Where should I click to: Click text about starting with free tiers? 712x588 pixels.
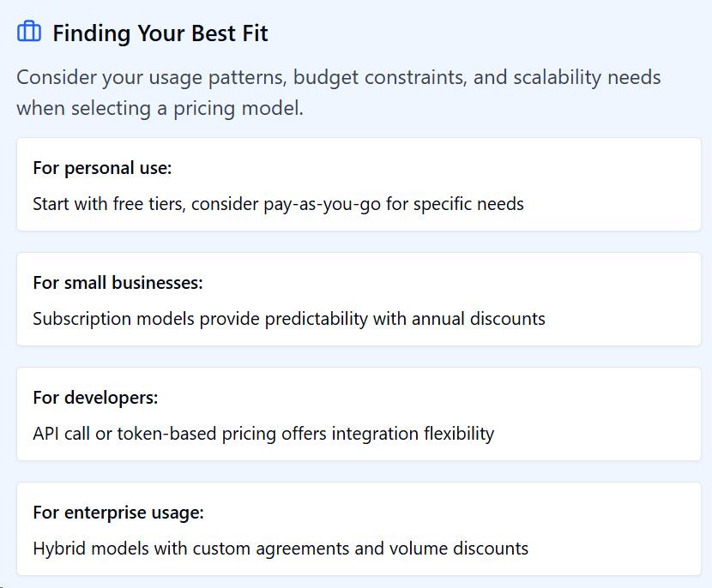(x=278, y=204)
